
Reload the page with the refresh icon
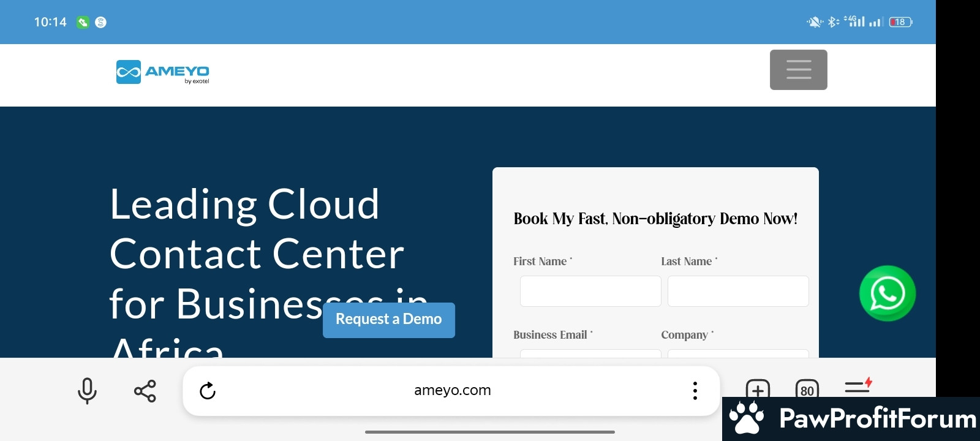tap(208, 391)
